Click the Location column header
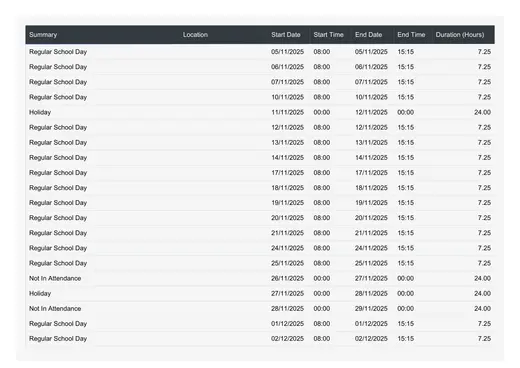This screenshot has width=520, height=368. pyautogui.click(x=195, y=35)
